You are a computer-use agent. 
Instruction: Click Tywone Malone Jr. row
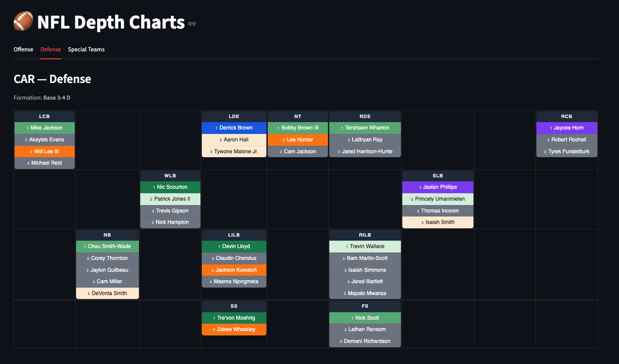234,151
